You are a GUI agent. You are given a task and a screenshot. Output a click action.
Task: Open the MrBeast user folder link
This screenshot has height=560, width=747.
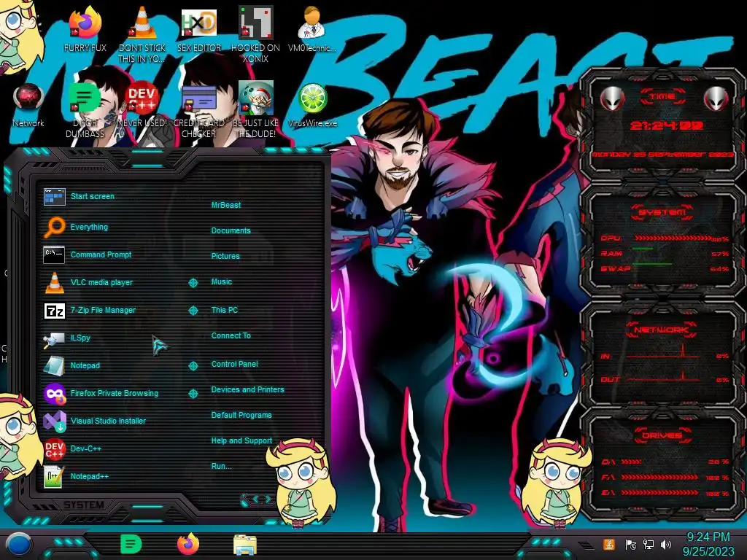click(x=226, y=205)
